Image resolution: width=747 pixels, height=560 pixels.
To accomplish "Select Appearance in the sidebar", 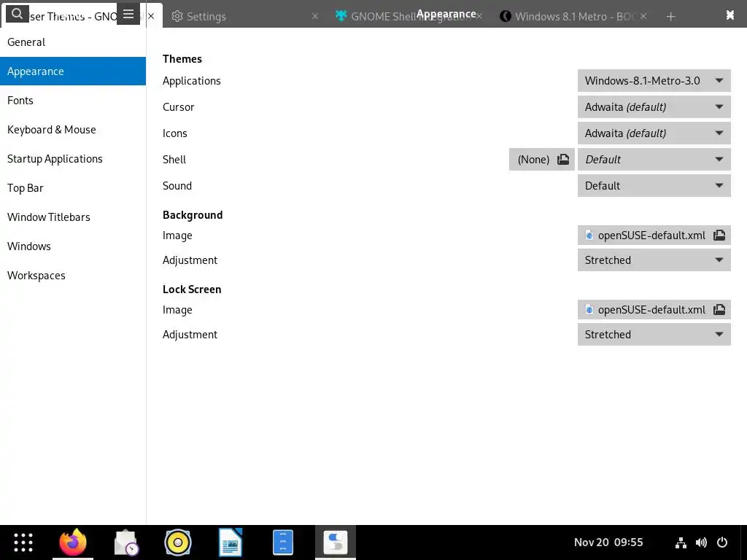I will point(73,71).
